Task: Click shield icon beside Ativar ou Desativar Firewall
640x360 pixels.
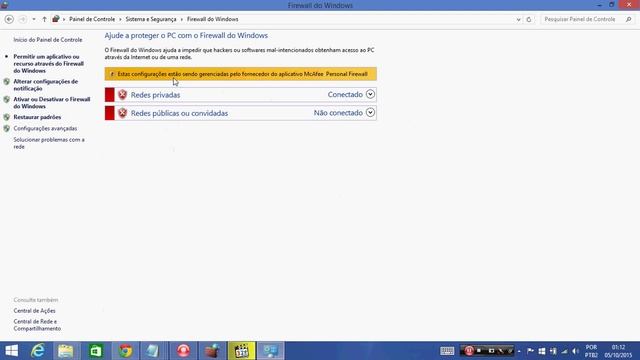Action: [x=7, y=99]
